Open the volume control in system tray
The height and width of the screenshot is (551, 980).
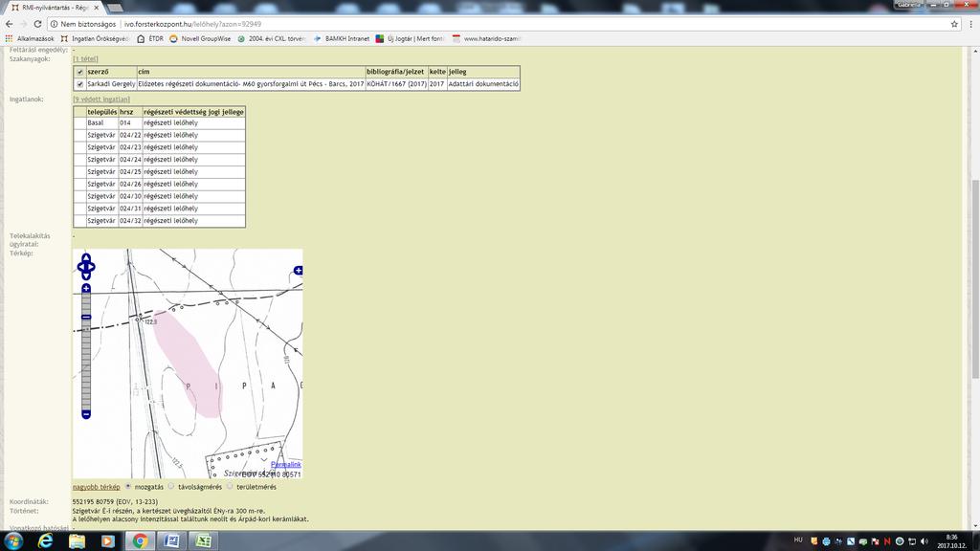[x=924, y=541]
